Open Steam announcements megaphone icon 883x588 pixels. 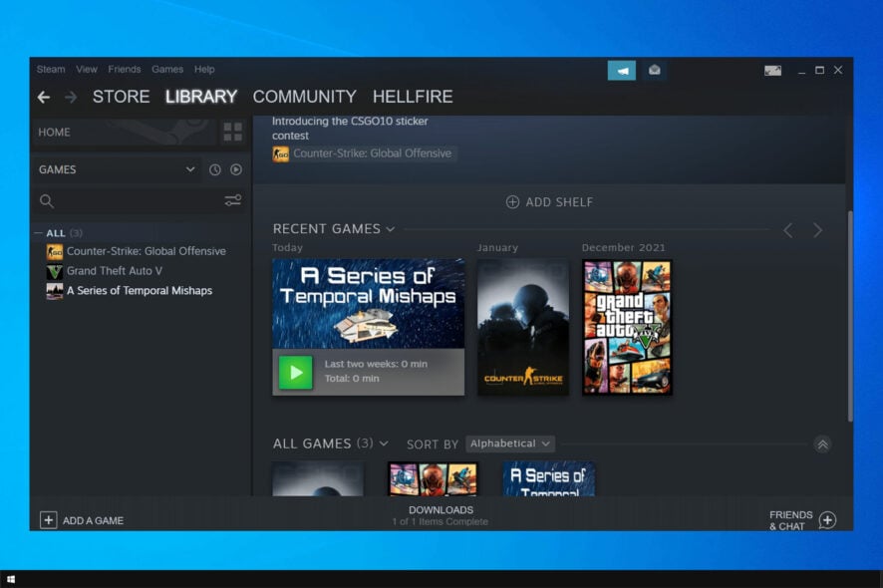coord(621,70)
